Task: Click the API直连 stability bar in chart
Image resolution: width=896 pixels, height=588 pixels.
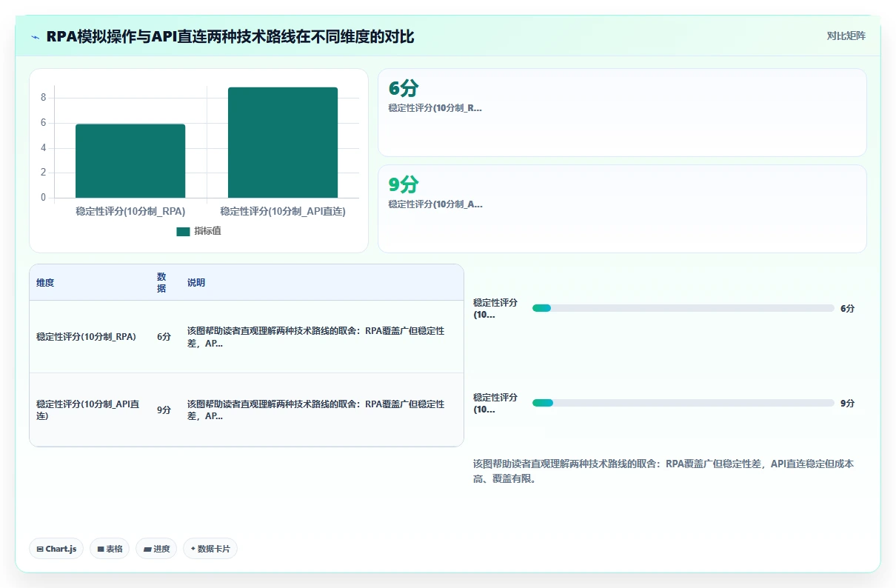Action: point(283,142)
